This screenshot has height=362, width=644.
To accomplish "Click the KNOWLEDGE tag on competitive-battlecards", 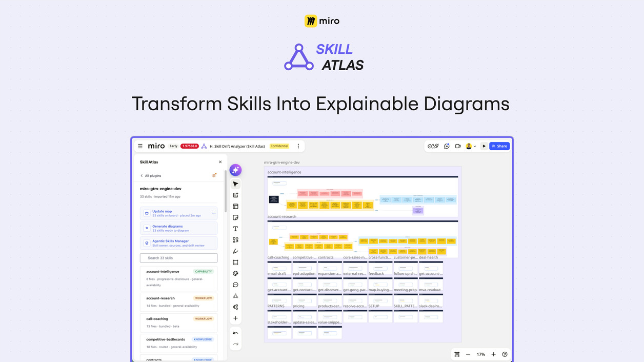I will point(203,339).
